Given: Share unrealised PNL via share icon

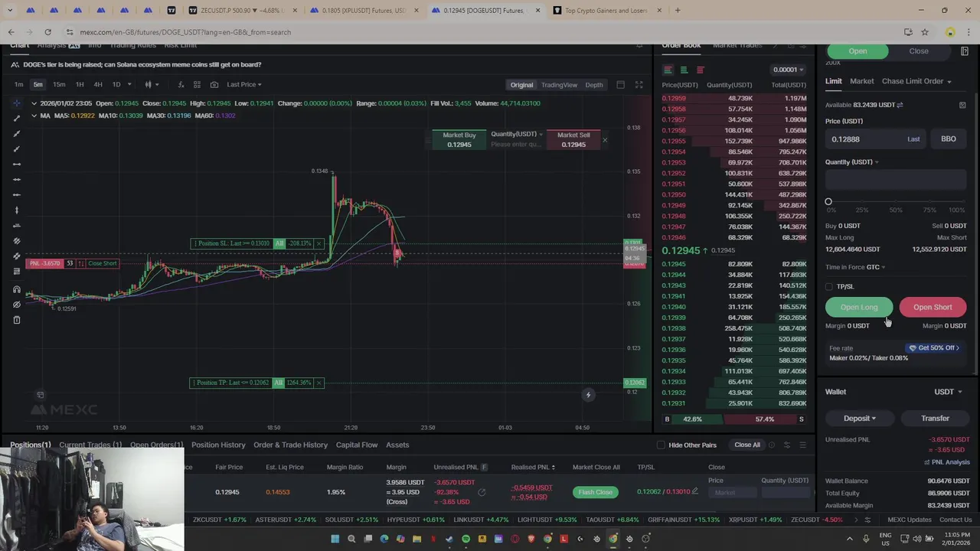Looking at the screenshot, I should pos(482,492).
